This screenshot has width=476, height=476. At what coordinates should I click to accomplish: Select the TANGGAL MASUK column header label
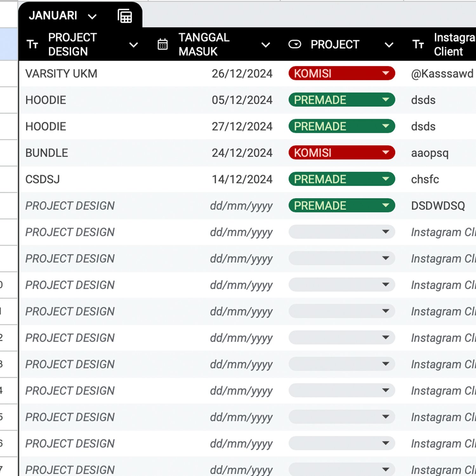pyautogui.click(x=204, y=44)
